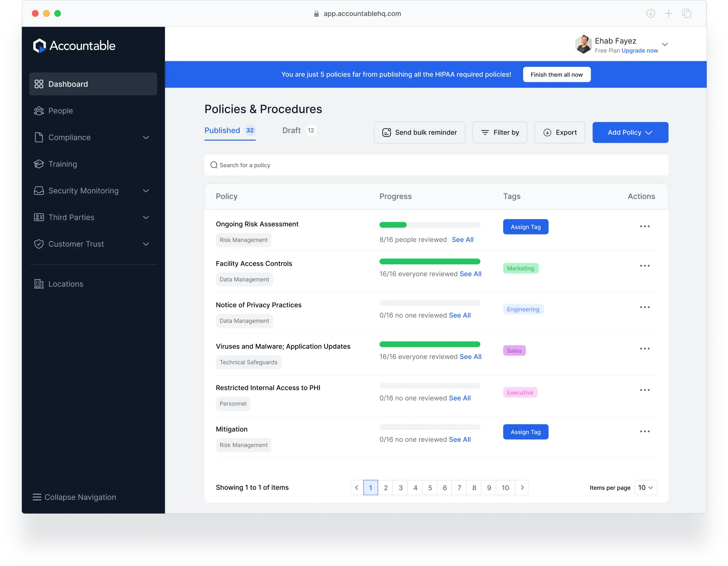
Task: Open three-dot actions for Mitigation policy
Action: click(x=644, y=432)
